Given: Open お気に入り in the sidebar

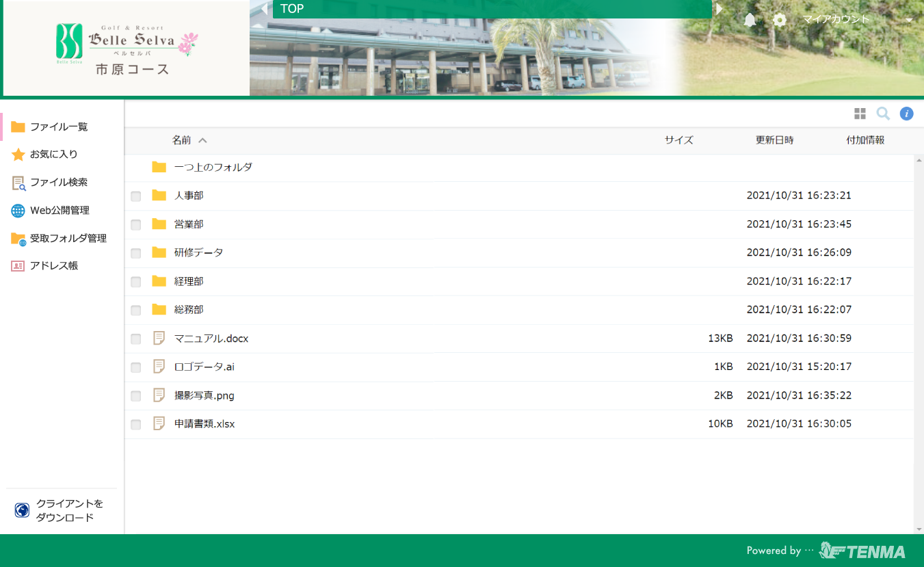Looking at the screenshot, I should (53, 155).
